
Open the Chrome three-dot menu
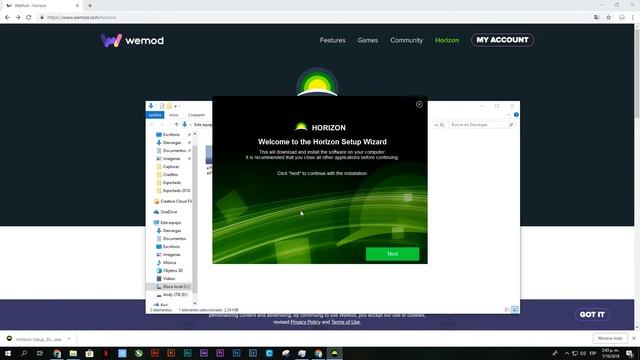[633, 17]
